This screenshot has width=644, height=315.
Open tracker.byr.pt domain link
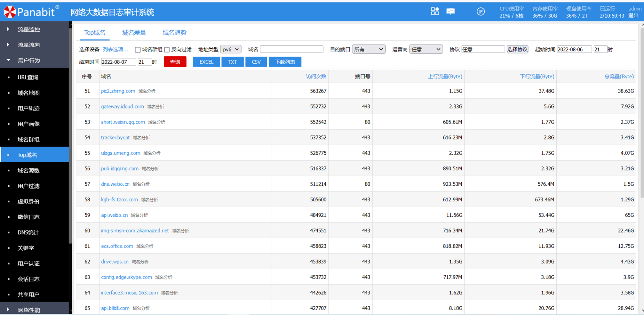click(115, 137)
